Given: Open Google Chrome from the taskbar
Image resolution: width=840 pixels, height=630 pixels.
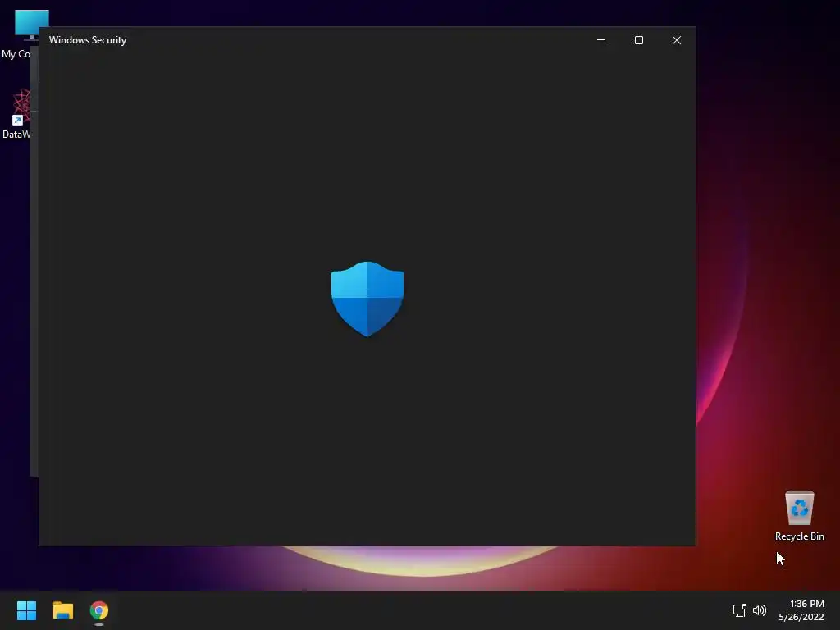Looking at the screenshot, I should coord(99,610).
